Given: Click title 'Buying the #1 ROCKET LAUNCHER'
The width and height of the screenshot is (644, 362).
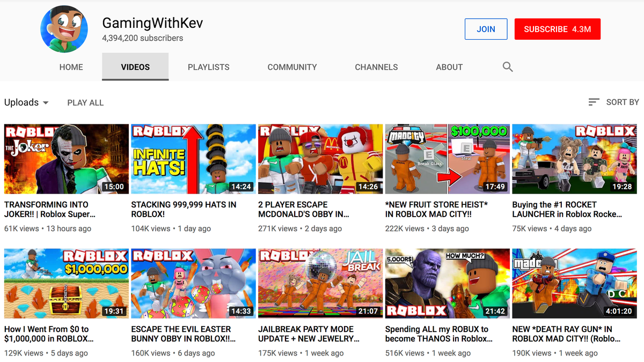Looking at the screenshot, I should (x=567, y=209).
